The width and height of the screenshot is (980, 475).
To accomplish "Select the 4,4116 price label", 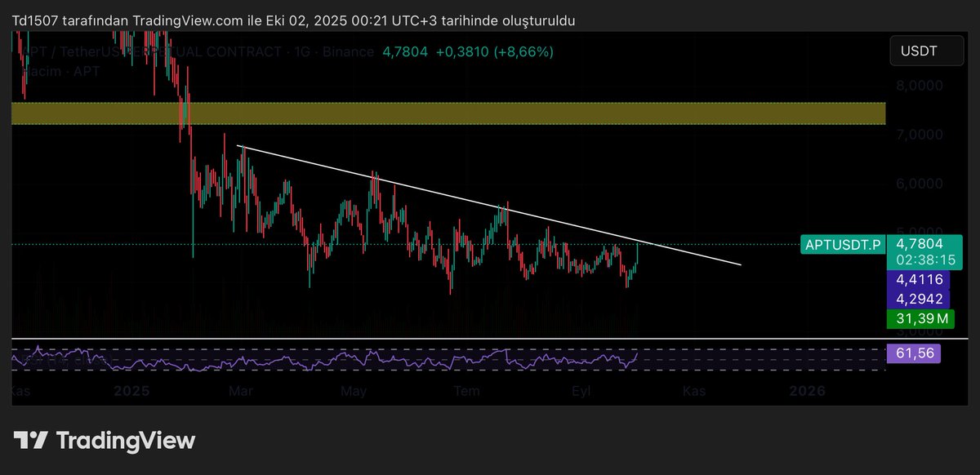I will [920, 280].
